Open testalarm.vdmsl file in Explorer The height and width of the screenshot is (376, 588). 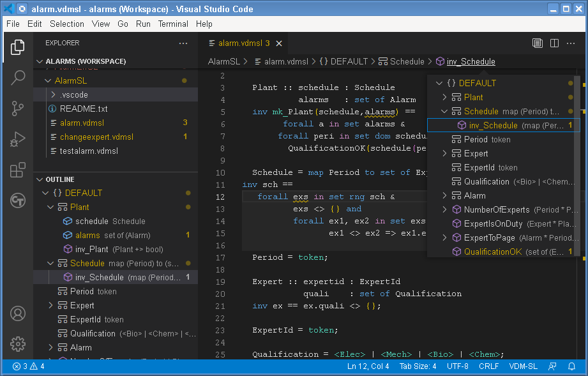click(89, 151)
